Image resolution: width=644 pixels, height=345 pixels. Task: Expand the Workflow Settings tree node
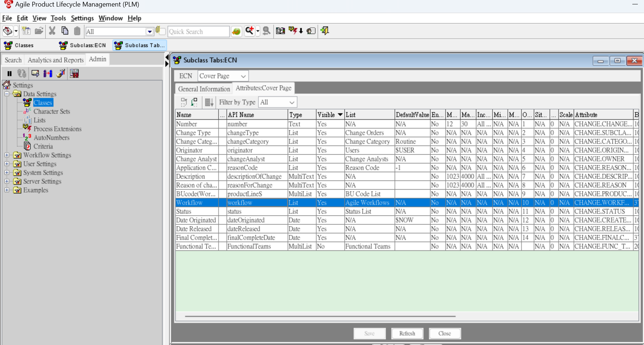7,155
